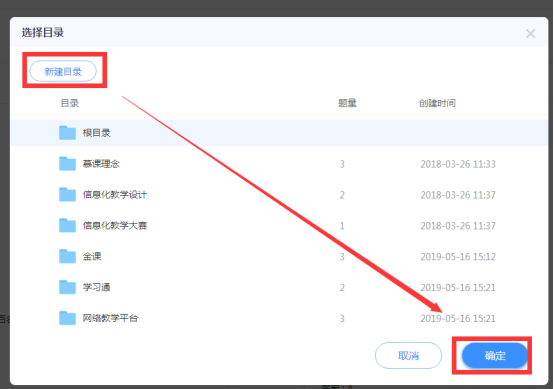The image size is (554, 389).
Task: Click the 学习通 directory name
Action: pos(96,287)
